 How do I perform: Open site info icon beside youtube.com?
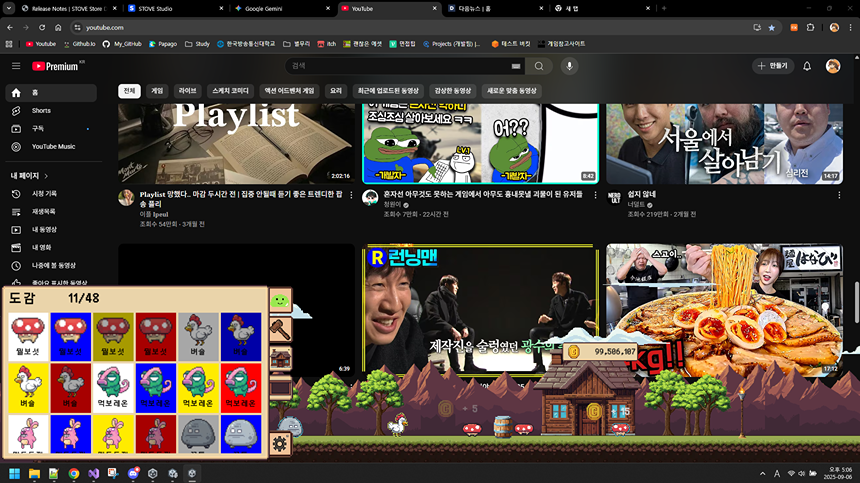coord(77,27)
